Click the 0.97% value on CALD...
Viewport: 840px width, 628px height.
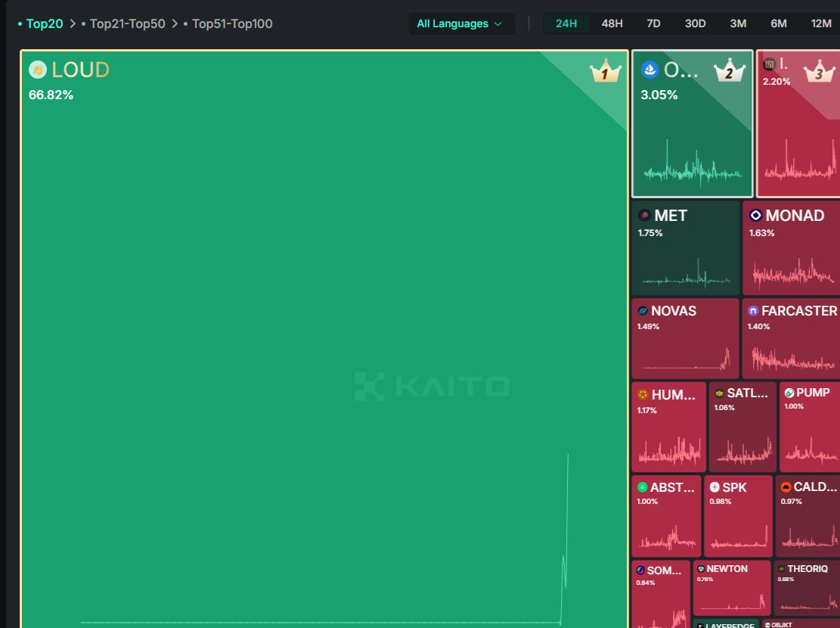coord(792,502)
